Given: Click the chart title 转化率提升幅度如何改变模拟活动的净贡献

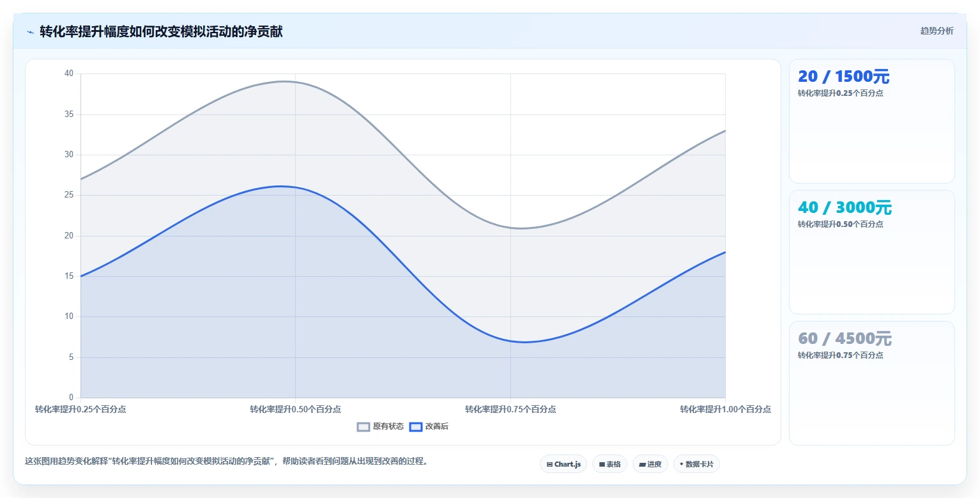Looking at the screenshot, I should click(x=161, y=31).
